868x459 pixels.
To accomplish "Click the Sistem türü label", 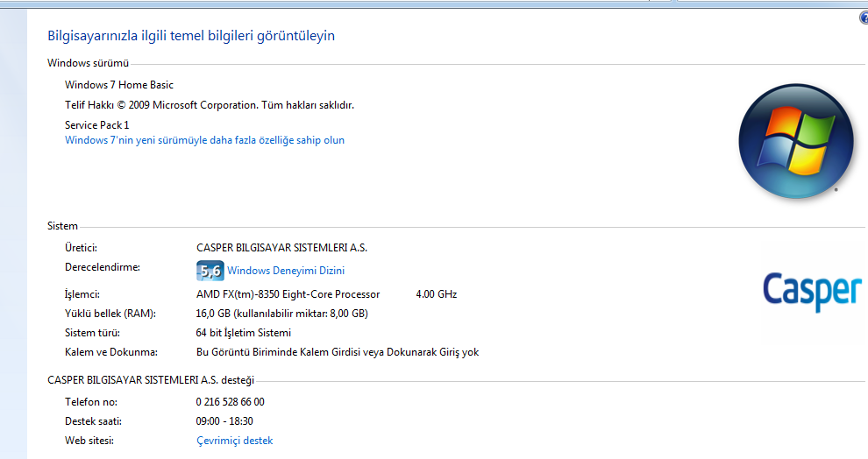I will coord(92,333).
